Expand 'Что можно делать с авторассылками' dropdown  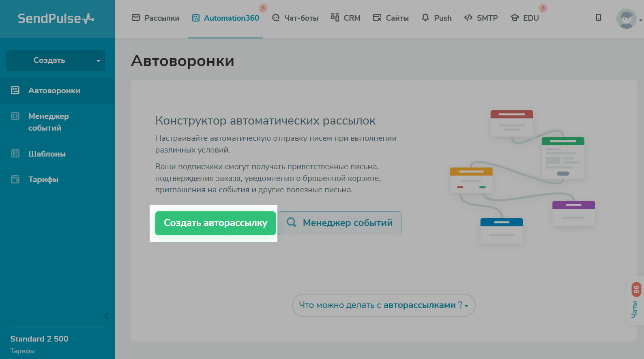384,305
